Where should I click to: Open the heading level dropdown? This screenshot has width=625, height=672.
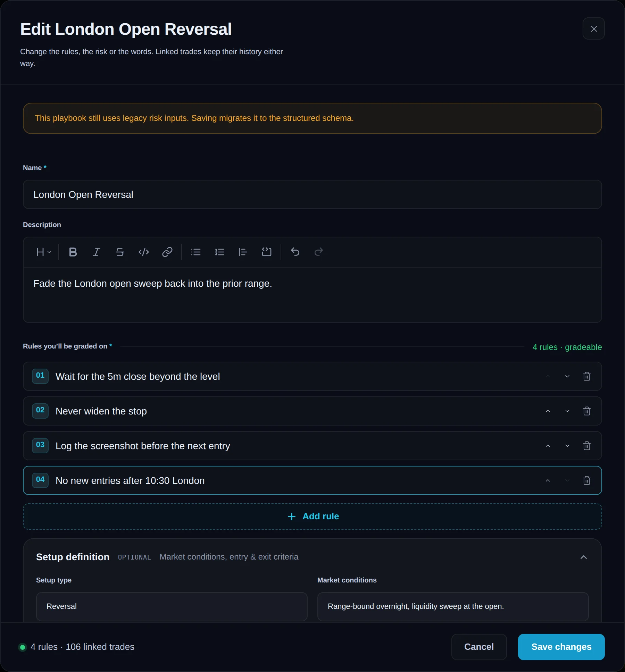click(44, 252)
